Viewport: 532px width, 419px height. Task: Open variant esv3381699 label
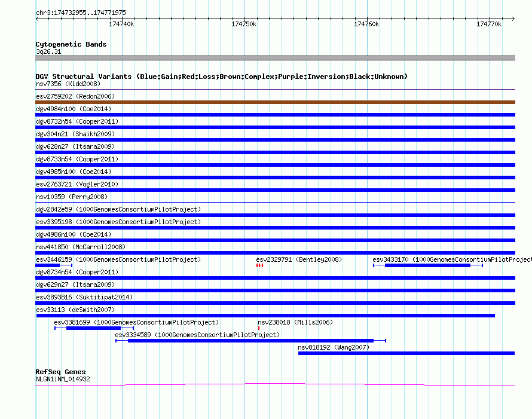136,322
